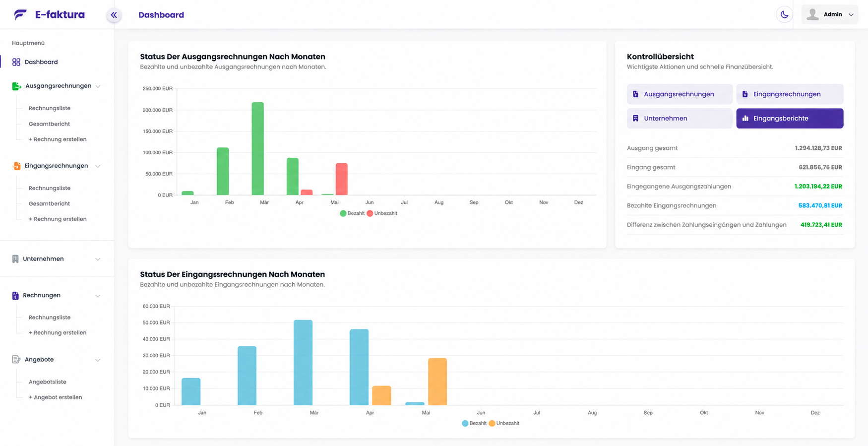This screenshot has height=446, width=868.
Task: Open Gesamtbericht under Eingangsrechnungen
Action: 49,203
